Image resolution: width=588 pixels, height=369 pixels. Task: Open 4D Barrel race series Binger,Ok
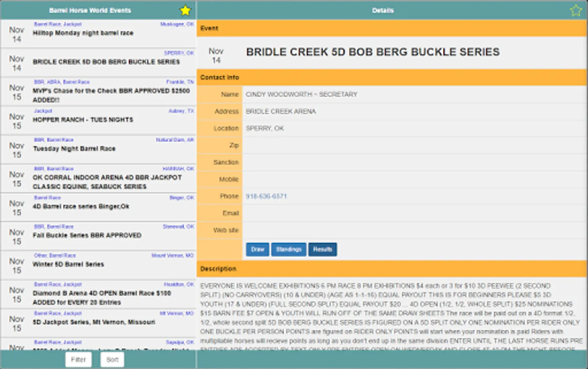[x=98, y=206]
